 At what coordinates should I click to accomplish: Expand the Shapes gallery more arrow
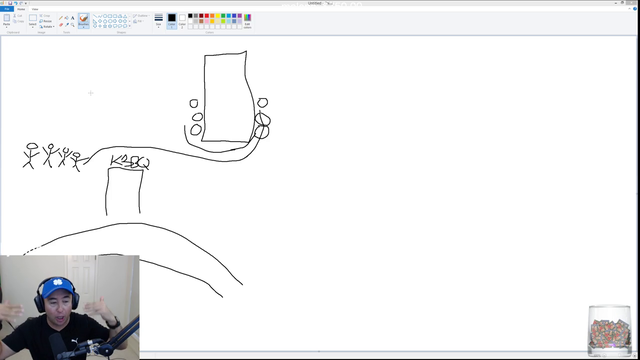pos(130,26)
